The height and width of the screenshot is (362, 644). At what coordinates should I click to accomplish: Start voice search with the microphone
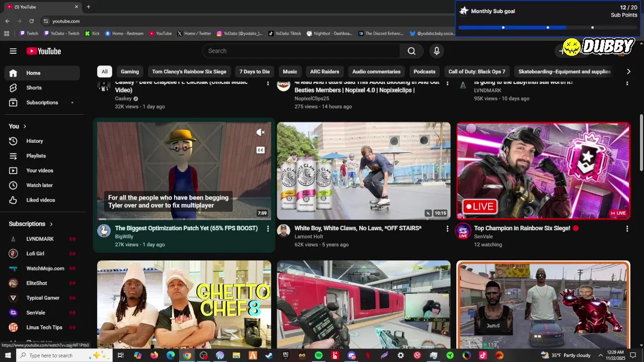pyautogui.click(x=437, y=51)
